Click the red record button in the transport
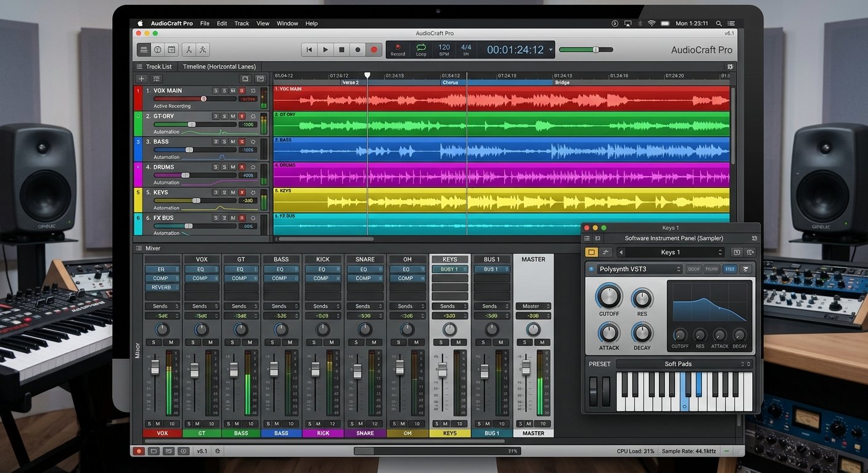The width and height of the screenshot is (868, 473). click(374, 50)
